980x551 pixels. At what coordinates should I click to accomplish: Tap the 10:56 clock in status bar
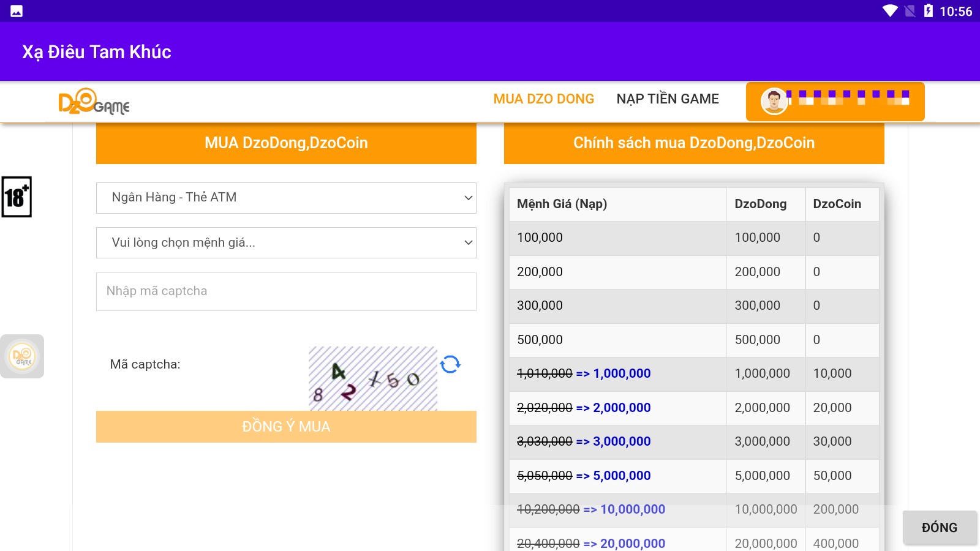[x=956, y=11]
